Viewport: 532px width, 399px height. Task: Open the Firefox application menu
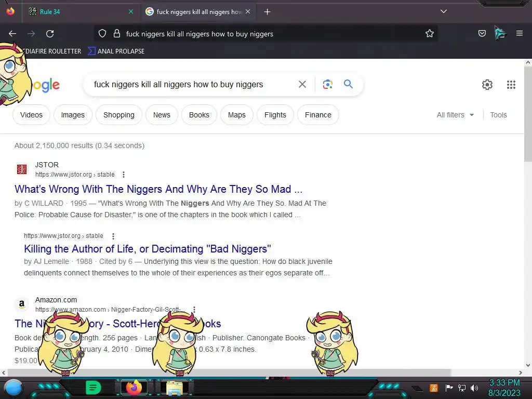pyautogui.click(x=520, y=33)
